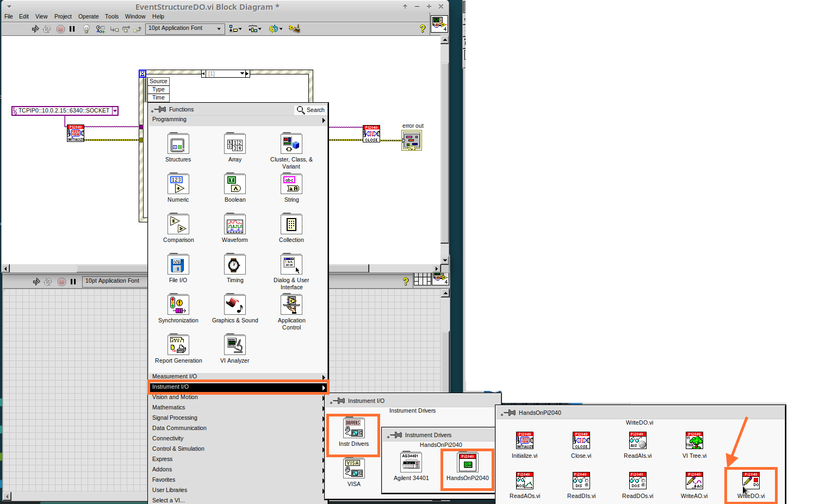Open the Graphics & Sound palette

pos(235,305)
